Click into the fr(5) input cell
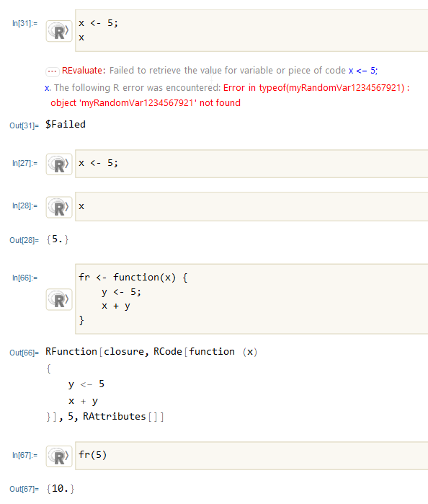 click(x=251, y=456)
